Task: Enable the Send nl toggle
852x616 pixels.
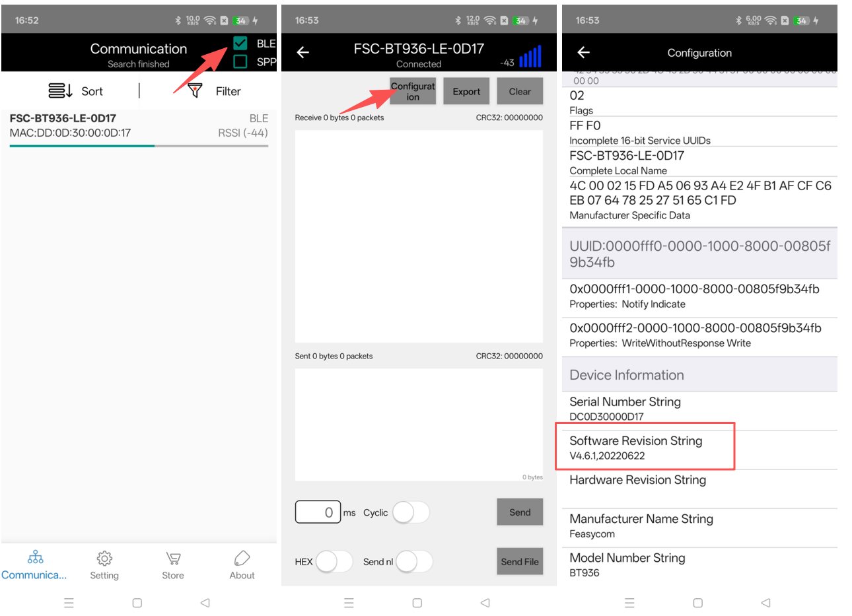Action: click(x=414, y=562)
